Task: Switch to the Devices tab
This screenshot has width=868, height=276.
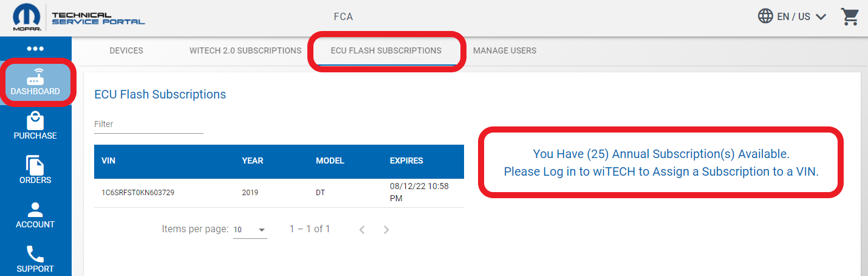Action: click(x=126, y=50)
